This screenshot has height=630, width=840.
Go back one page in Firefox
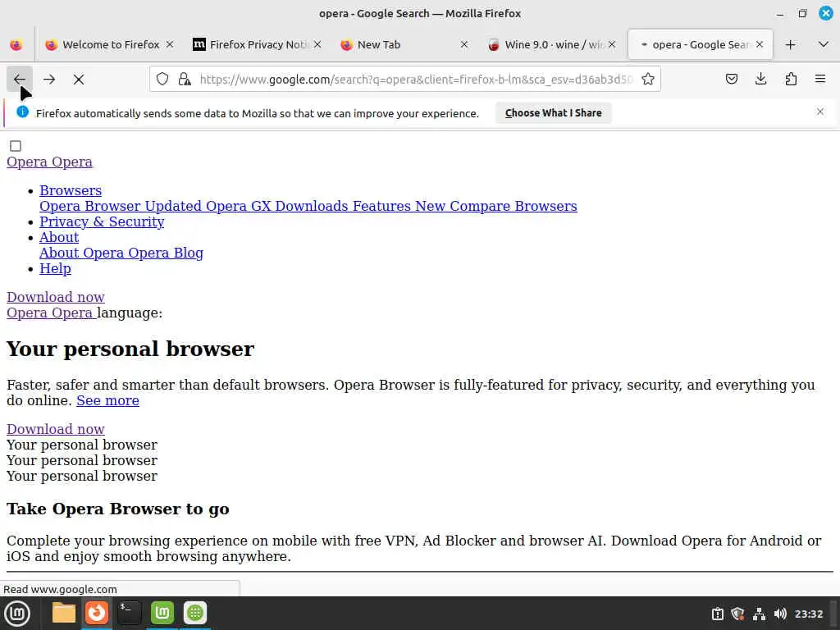coord(20,80)
